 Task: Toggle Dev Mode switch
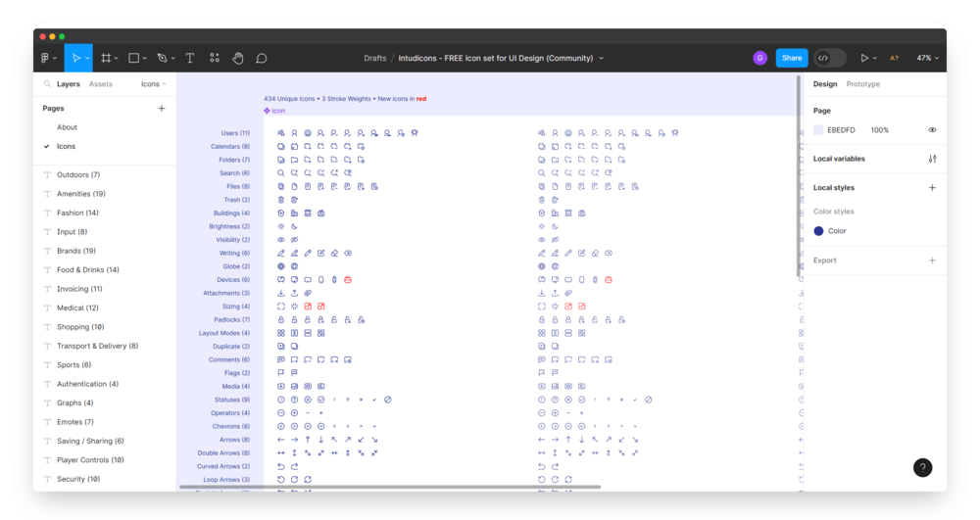(x=830, y=58)
